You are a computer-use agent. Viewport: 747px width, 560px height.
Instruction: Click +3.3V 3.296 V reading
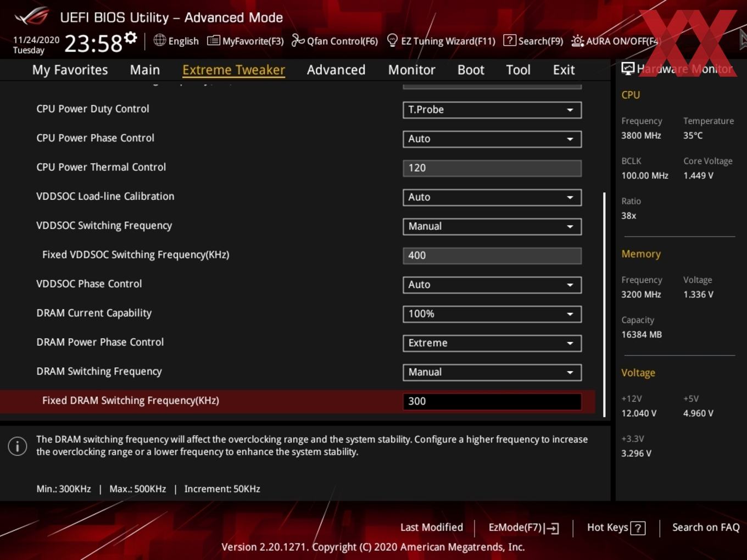(636, 453)
